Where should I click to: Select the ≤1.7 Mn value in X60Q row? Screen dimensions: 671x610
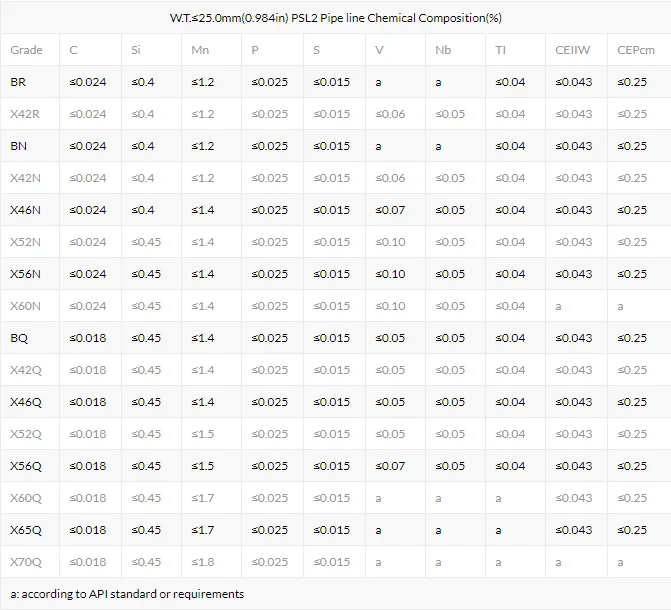coord(203,498)
